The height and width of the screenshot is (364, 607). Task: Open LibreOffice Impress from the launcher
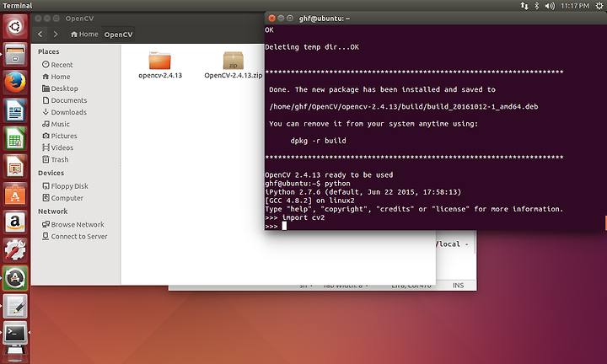pyautogui.click(x=15, y=166)
